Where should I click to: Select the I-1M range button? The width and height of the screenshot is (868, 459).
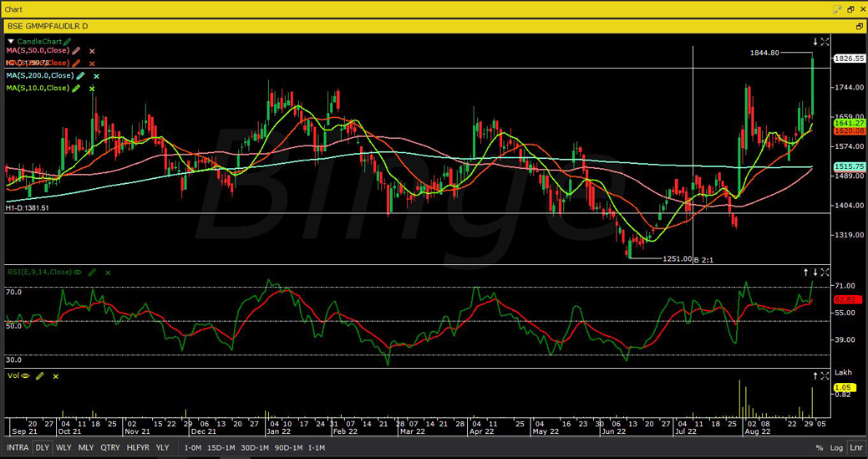(317, 447)
